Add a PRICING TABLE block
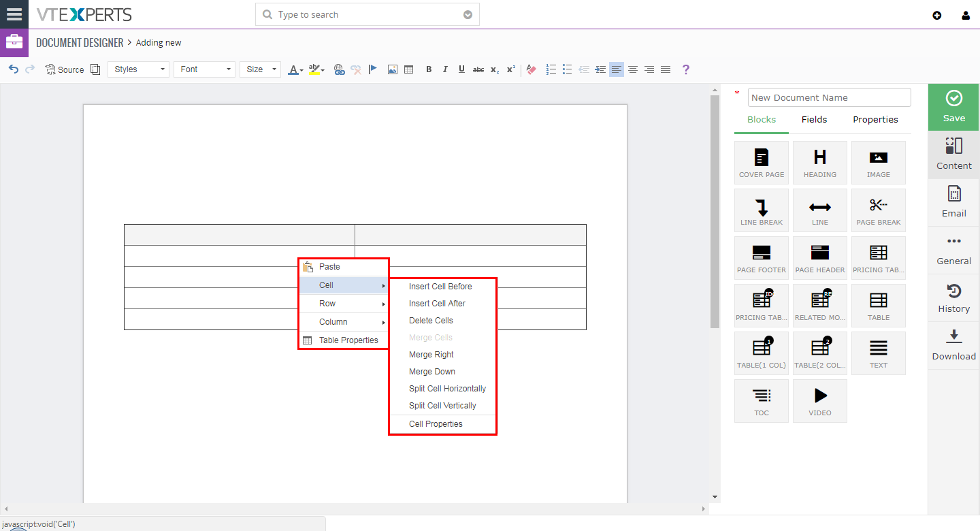 [878, 257]
